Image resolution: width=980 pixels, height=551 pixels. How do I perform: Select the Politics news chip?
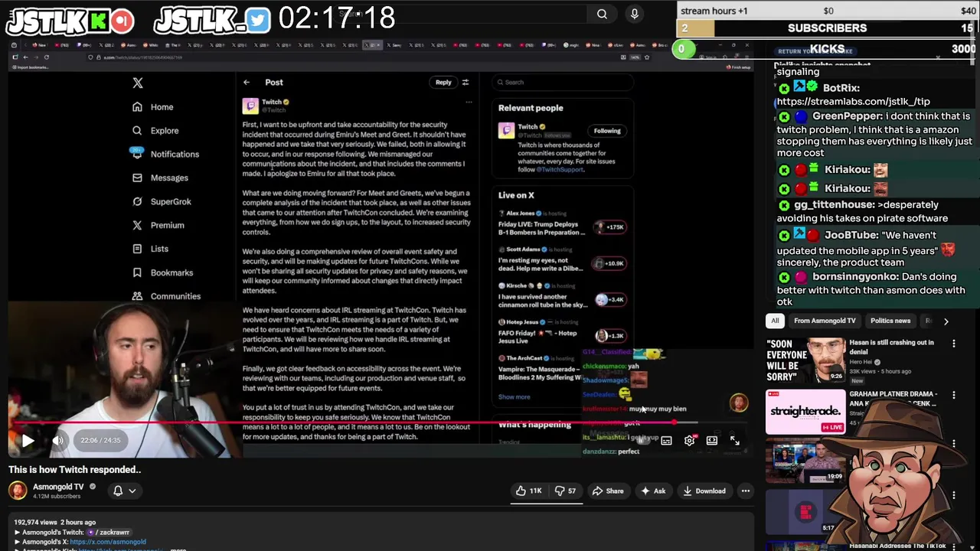(x=890, y=321)
